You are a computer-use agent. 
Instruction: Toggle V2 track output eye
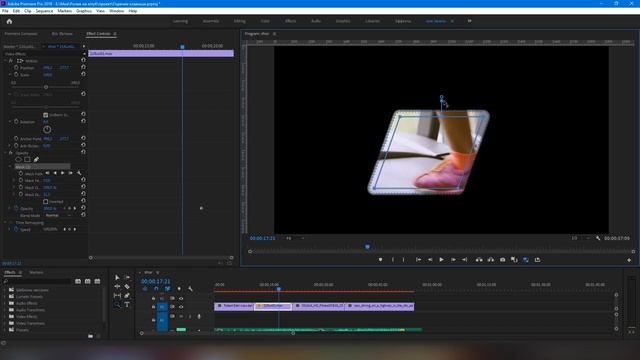pos(181,298)
